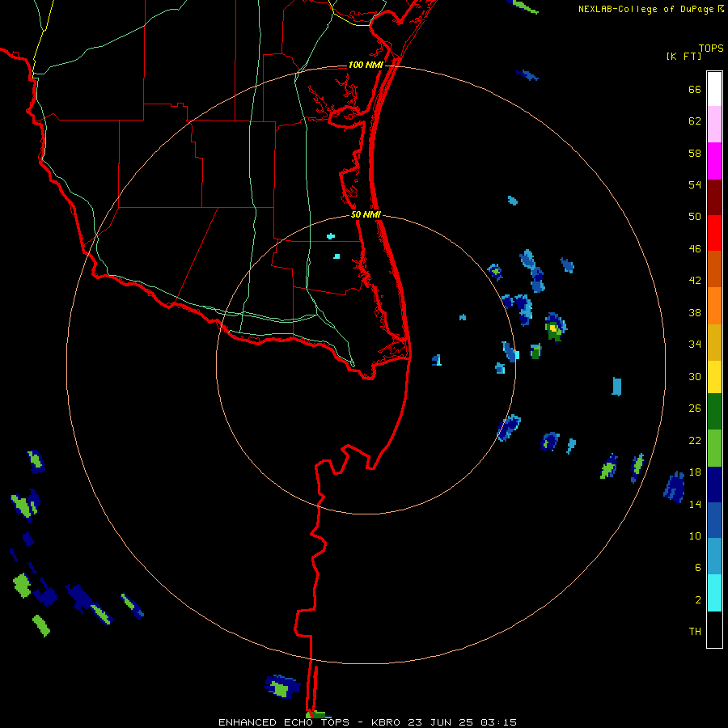Click the "14" legend label

[695, 504]
